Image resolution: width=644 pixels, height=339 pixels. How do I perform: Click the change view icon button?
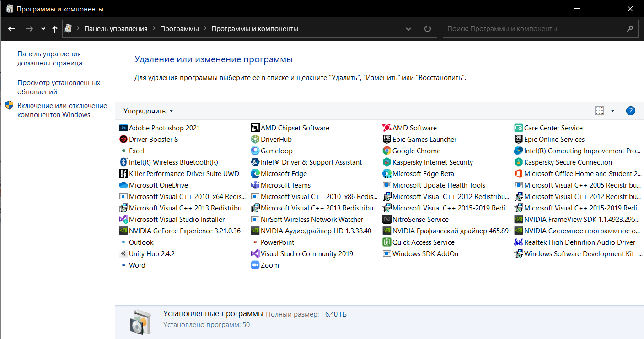tap(599, 111)
